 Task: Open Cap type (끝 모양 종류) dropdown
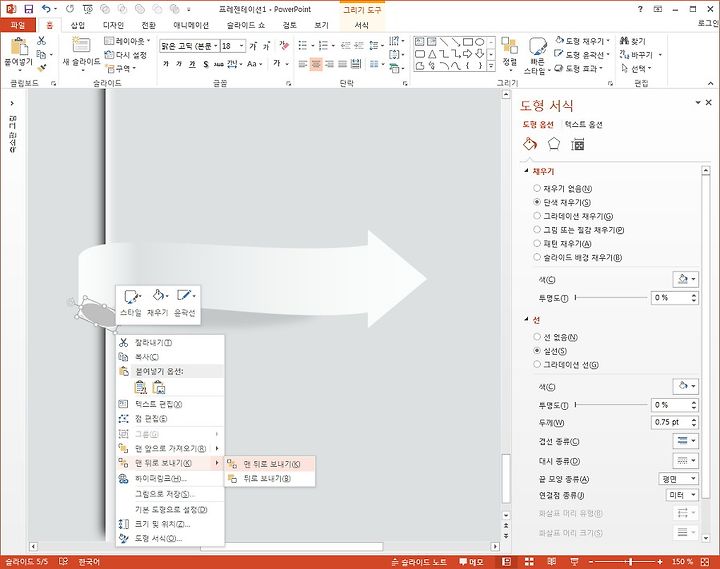[x=678, y=479]
